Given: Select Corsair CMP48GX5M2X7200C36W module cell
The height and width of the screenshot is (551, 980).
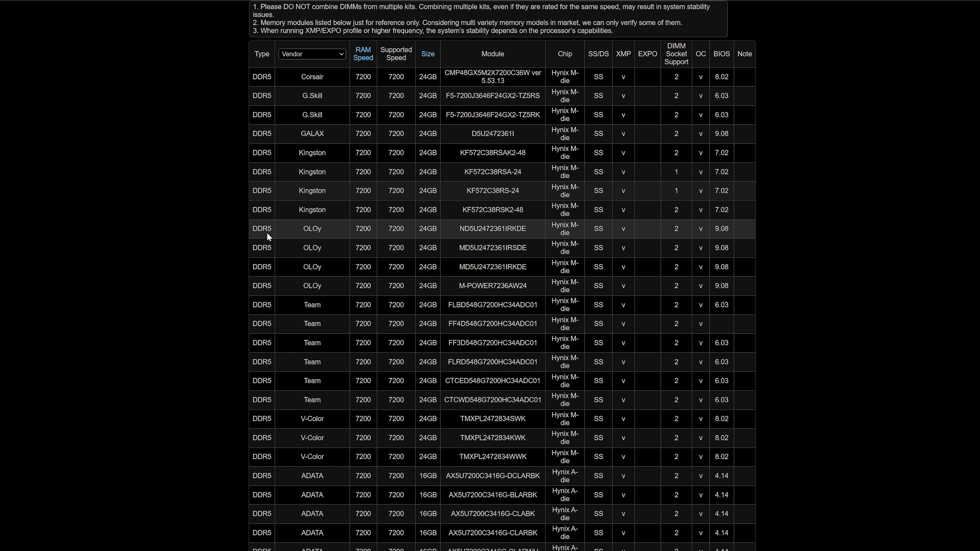Looking at the screenshot, I should pyautogui.click(x=493, y=77).
